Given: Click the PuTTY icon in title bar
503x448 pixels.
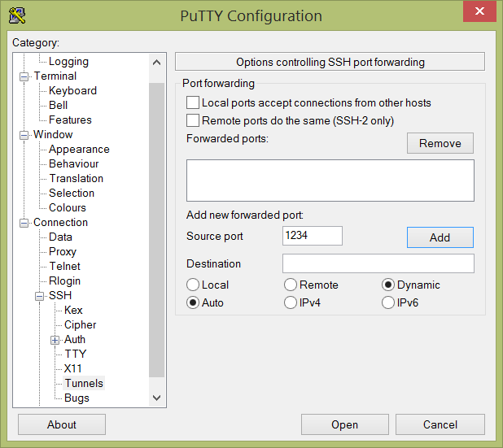Looking at the screenshot, I should coord(17,15).
